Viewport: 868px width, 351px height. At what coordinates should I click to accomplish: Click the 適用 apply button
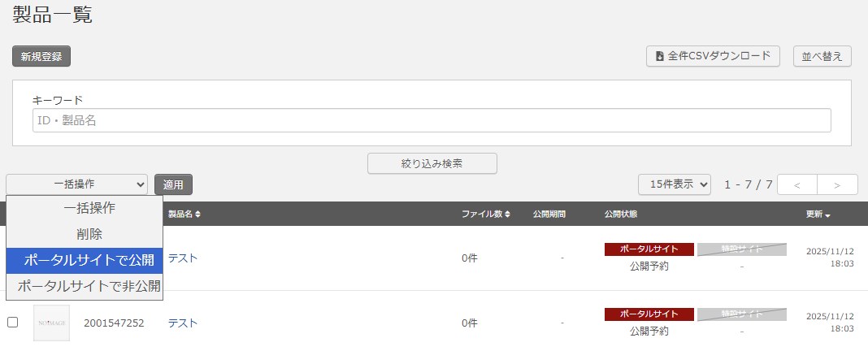(173, 184)
